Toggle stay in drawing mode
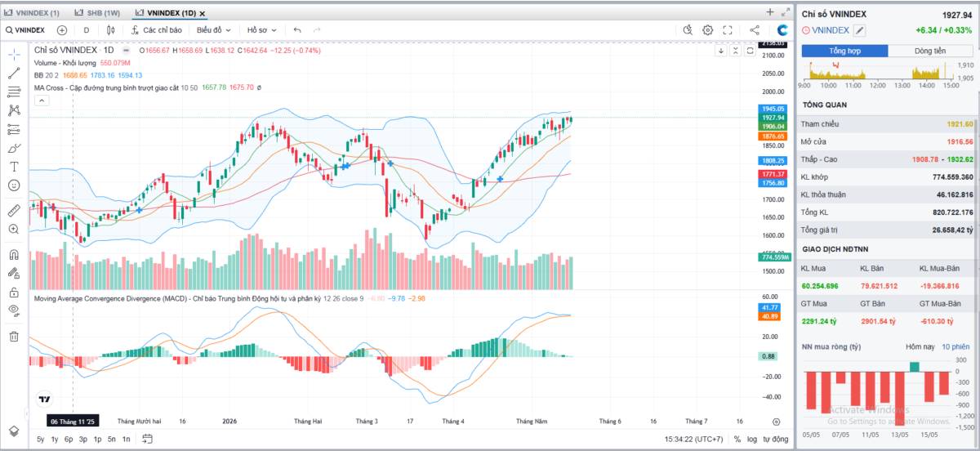The height and width of the screenshot is (451, 980). [14, 273]
